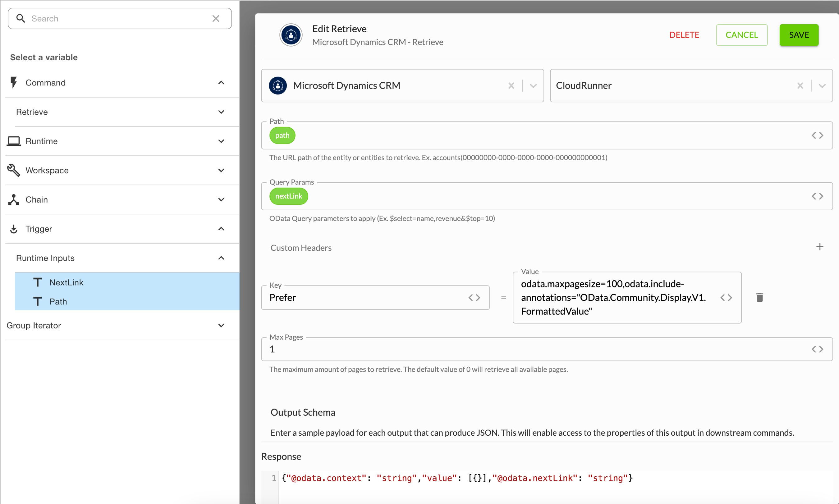Click the Path text type icon

click(37, 301)
